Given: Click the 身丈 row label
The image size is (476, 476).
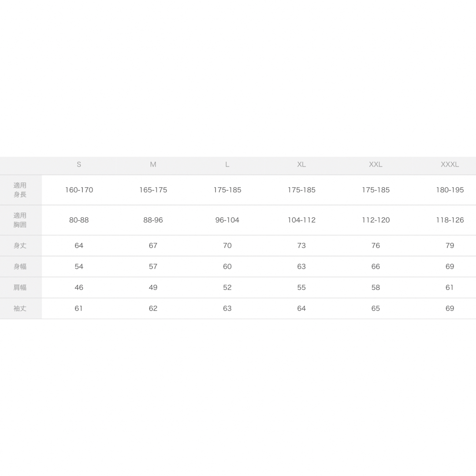Looking at the screenshot, I should pyautogui.click(x=20, y=245).
